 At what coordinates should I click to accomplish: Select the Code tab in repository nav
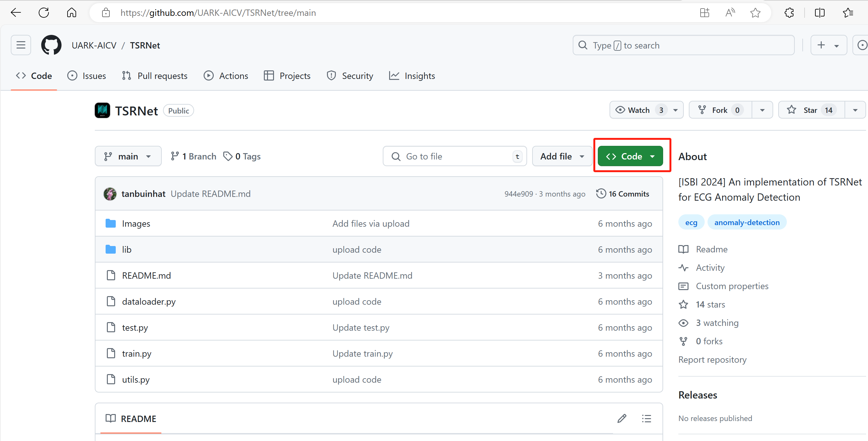[35, 76]
